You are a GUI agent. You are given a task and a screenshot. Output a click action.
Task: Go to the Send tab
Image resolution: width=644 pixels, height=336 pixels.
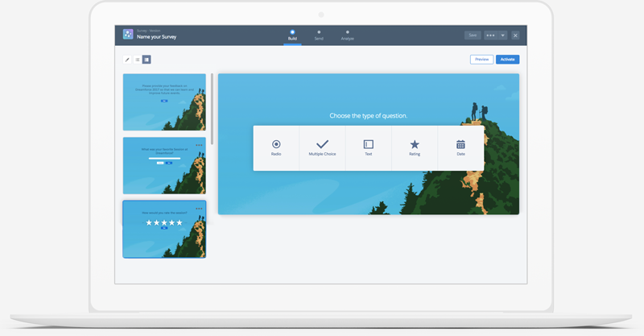coord(319,35)
